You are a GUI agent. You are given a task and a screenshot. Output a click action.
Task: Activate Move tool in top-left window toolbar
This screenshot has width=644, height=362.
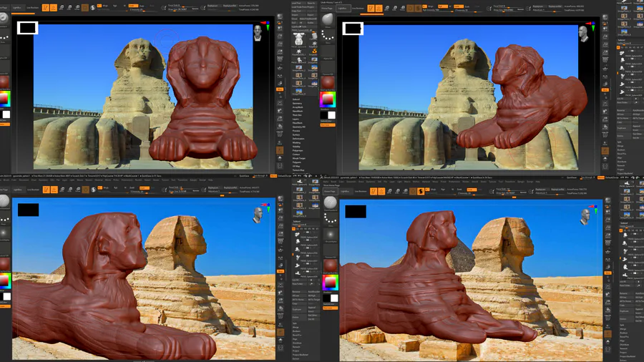(62, 7)
